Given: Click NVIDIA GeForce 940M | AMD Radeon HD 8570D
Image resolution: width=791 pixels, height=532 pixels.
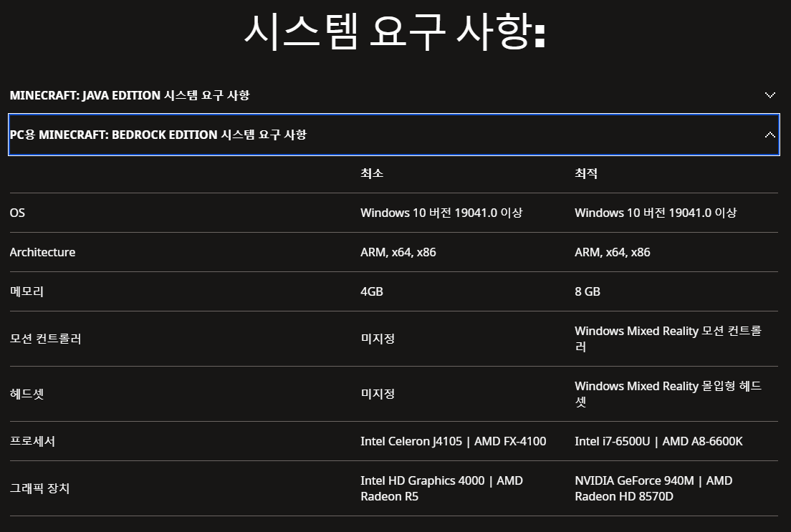Looking at the screenshot, I should (653, 488).
